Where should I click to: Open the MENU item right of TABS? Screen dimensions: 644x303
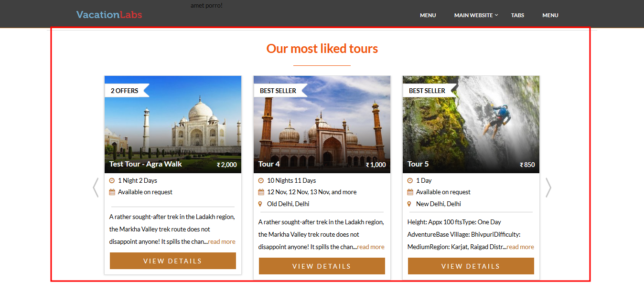coord(550,15)
